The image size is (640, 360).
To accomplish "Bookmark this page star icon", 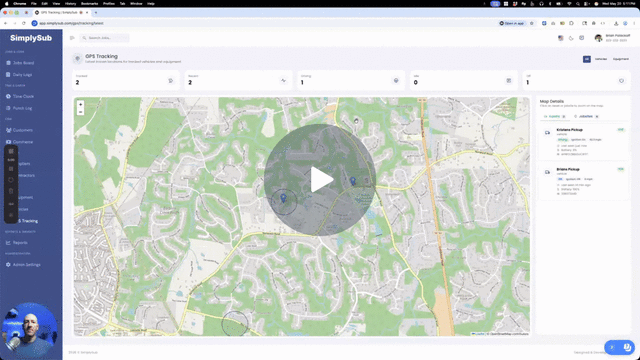I will 531,23.
